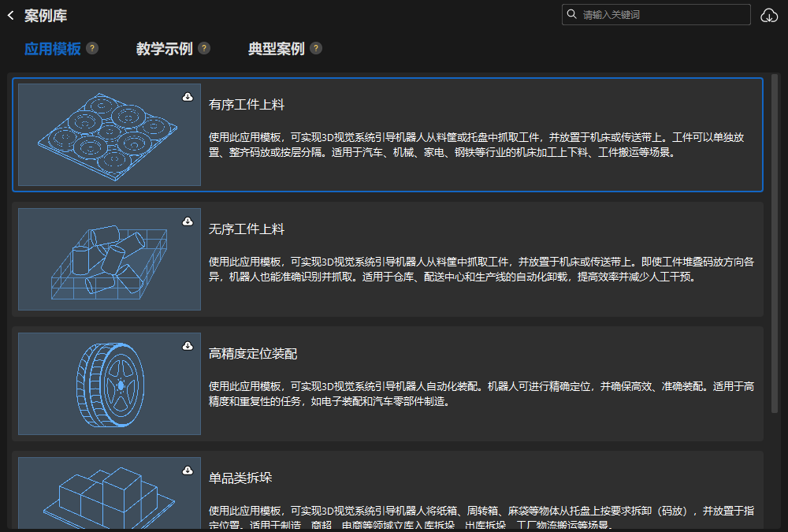The width and height of the screenshot is (788, 532).
Task: Download the 高精度定位装配 template via cloud icon
Action: click(x=188, y=346)
